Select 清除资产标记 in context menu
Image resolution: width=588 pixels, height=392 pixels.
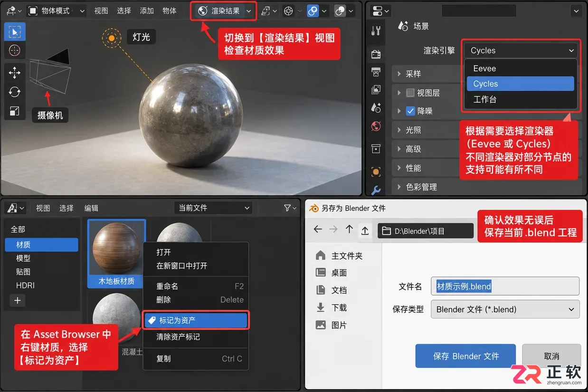195,337
